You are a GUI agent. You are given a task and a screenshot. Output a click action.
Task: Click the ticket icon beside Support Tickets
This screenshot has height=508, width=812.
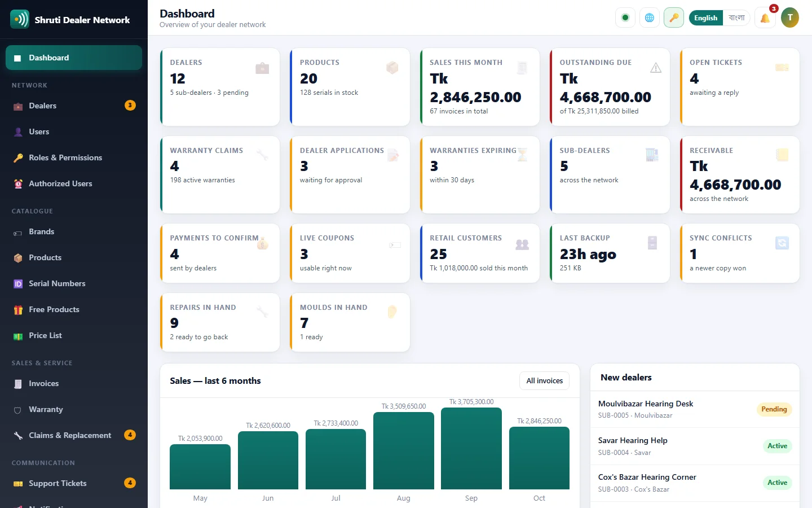pos(18,484)
